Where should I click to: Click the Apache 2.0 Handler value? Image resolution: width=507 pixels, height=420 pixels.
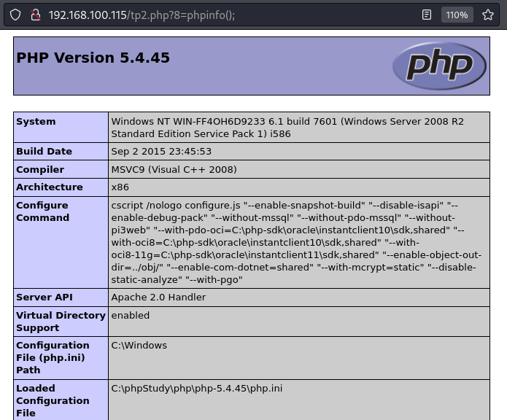(158, 297)
